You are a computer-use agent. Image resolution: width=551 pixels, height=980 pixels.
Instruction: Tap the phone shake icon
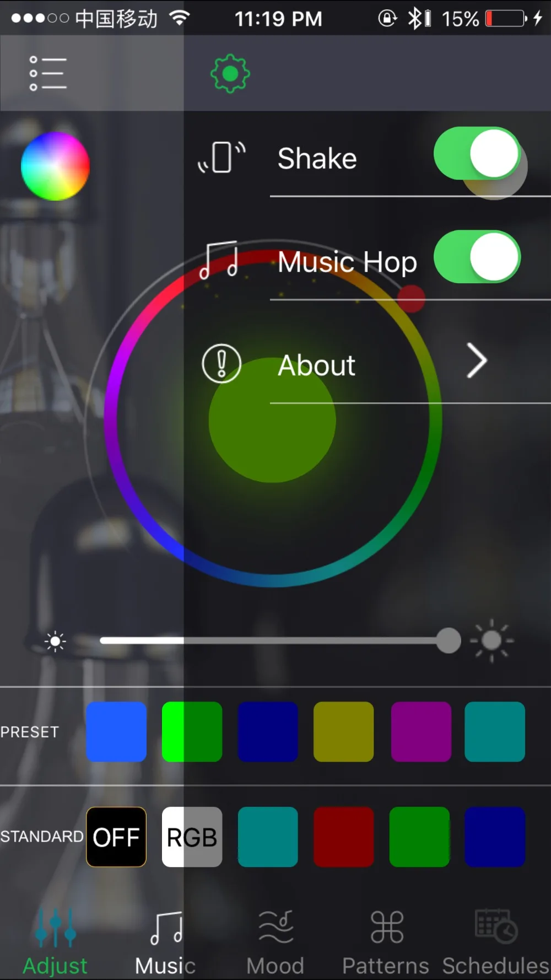[x=222, y=158]
